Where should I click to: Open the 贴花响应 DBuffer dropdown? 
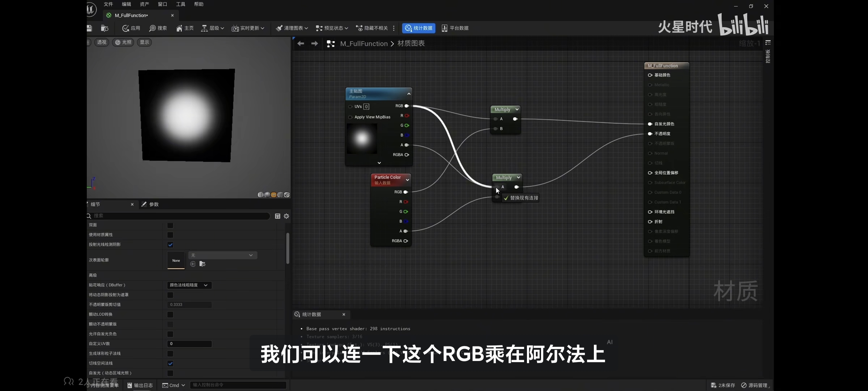(189, 285)
